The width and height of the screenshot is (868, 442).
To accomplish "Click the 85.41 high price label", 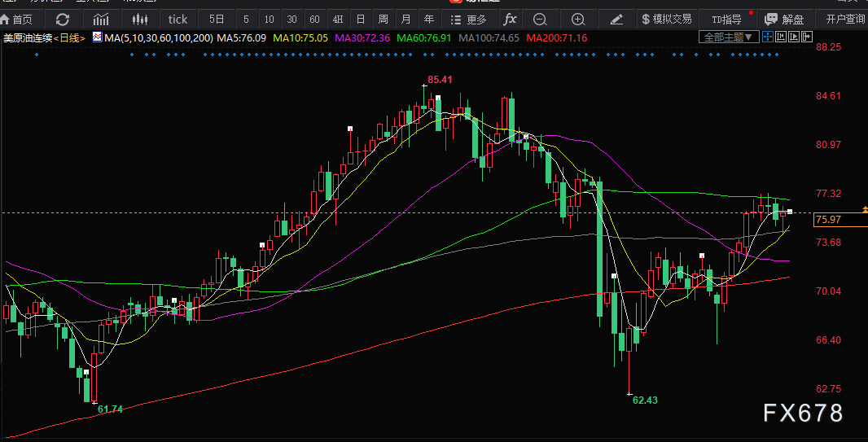I will pyautogui.click(x=440, y=80).
